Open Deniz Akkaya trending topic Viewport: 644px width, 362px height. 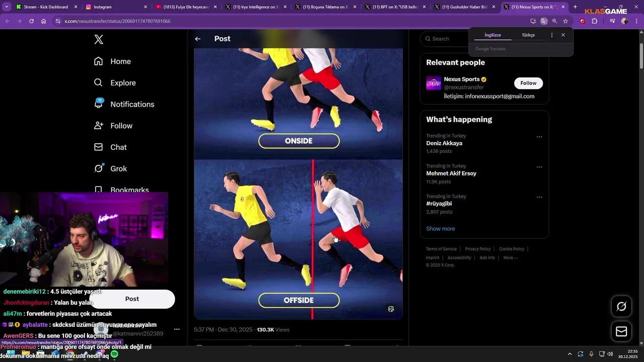(x=444, y=143)
